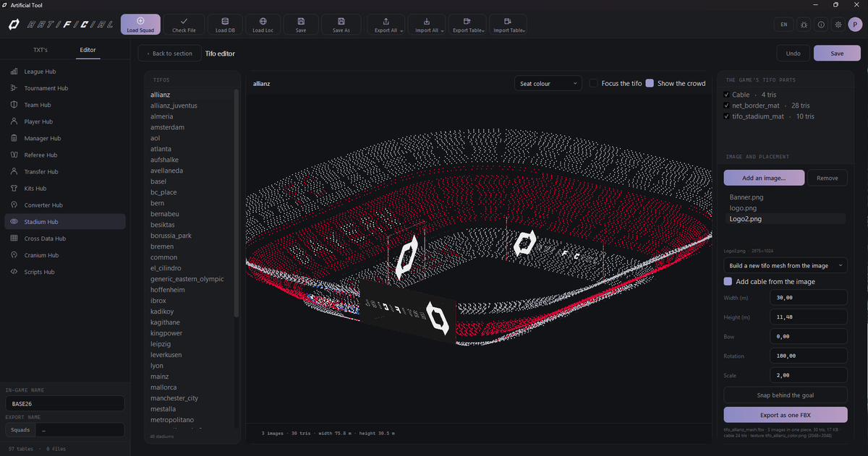Open Converter Hub in sidebar
The image size is (868, 456).
pos(65,205)
